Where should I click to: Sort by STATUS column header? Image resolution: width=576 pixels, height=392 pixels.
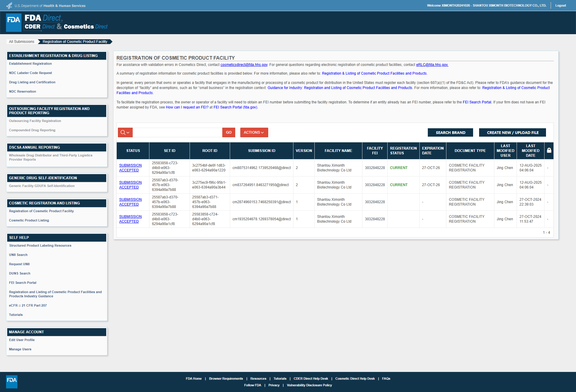tap(133, 151)
